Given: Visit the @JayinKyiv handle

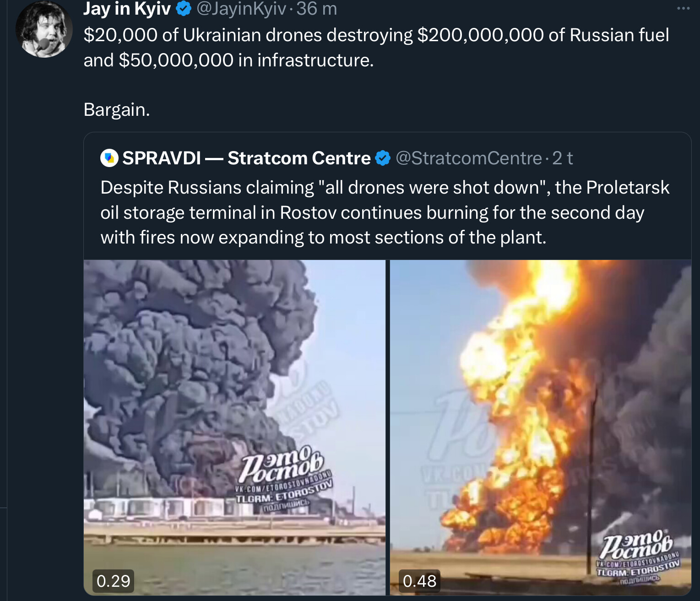Looking at the screenshot, I should pos(241,9).
